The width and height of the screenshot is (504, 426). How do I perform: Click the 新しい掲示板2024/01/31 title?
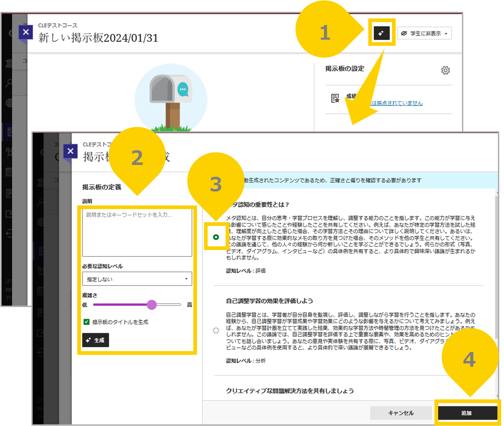click(x=98, y=38)
